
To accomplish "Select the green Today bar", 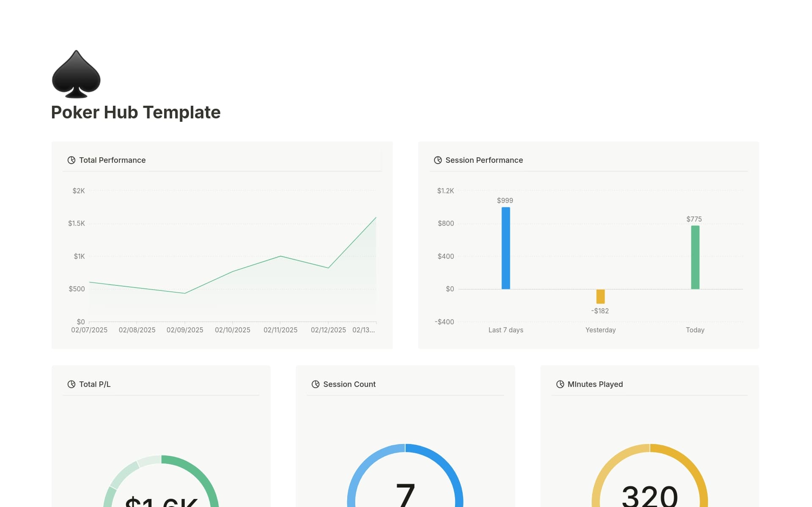I will click(x=695, y=257).
